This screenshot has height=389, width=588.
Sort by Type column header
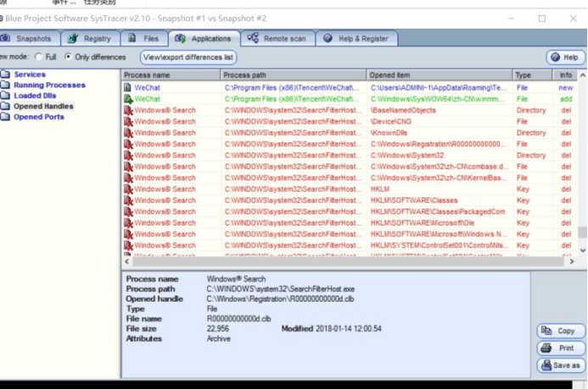pyautogui.click(x=533, y=75)
